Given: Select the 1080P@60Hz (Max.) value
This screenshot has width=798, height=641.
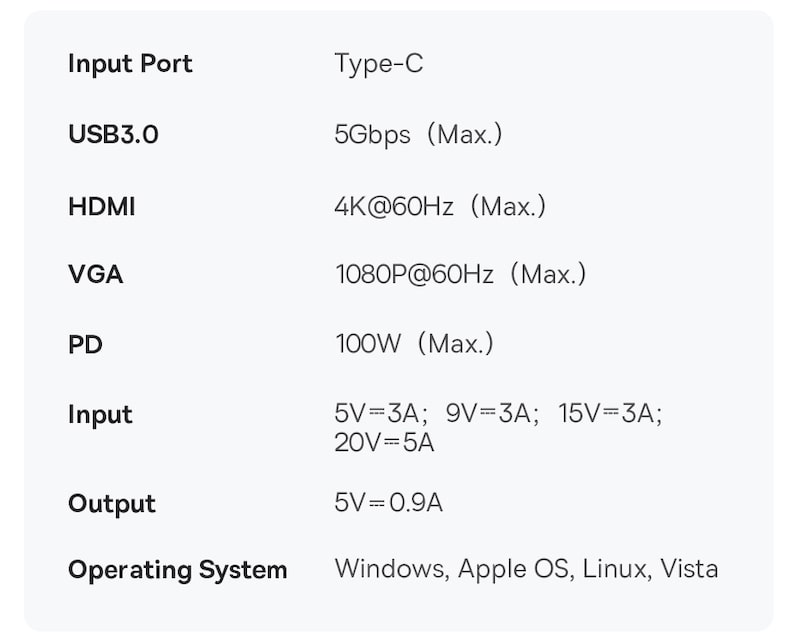Looking at the screenshot, I should 461,275.
